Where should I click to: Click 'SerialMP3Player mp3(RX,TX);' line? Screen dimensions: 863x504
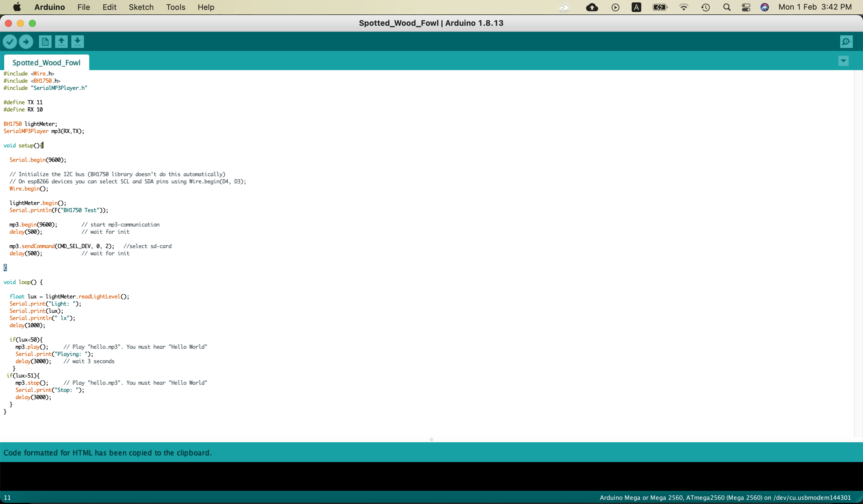[x=44, y=131]
